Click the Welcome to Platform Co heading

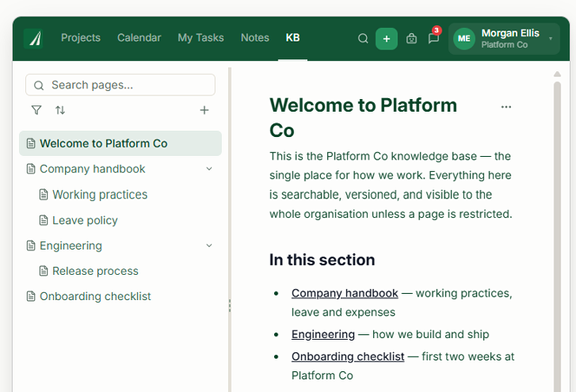363,118
